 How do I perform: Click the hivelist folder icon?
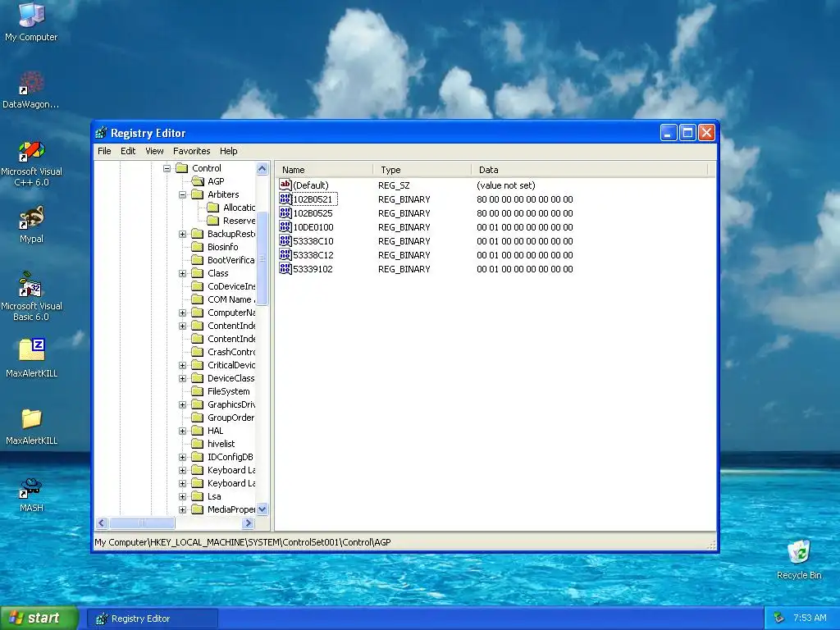tap(198, 444)
